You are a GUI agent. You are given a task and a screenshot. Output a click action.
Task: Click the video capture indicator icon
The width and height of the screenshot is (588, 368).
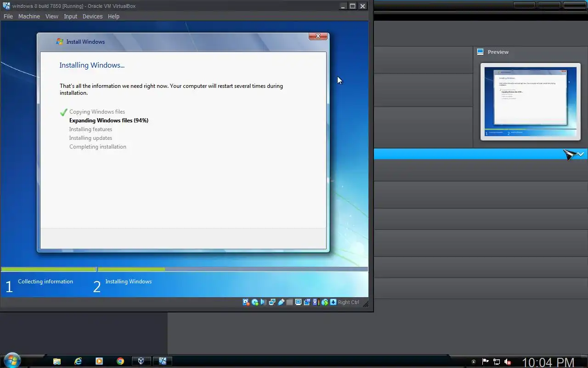(307, 302)
